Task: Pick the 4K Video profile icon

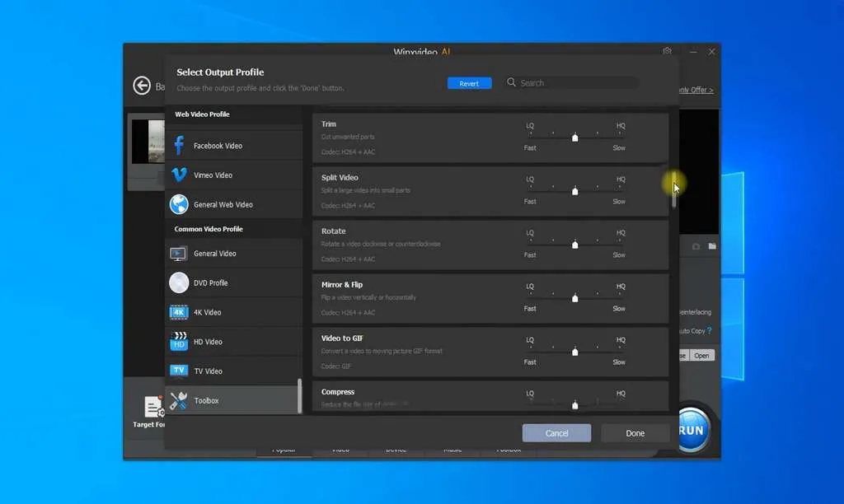Action: [x=177, y=312]
